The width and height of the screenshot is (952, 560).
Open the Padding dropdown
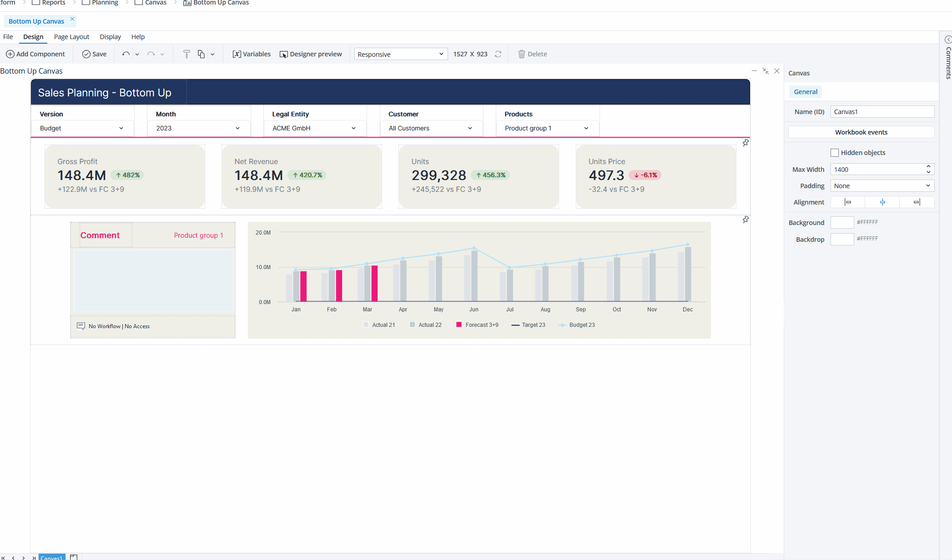point(882,186)
